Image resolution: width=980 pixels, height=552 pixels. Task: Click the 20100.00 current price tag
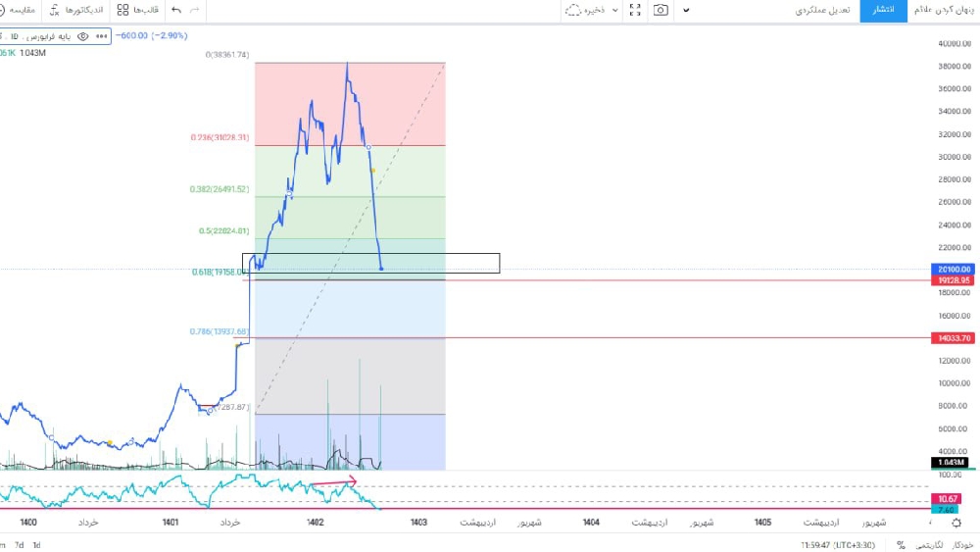(x=954, y=270)
